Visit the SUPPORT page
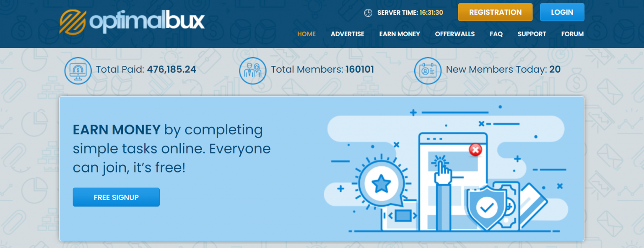 (532, 34)
